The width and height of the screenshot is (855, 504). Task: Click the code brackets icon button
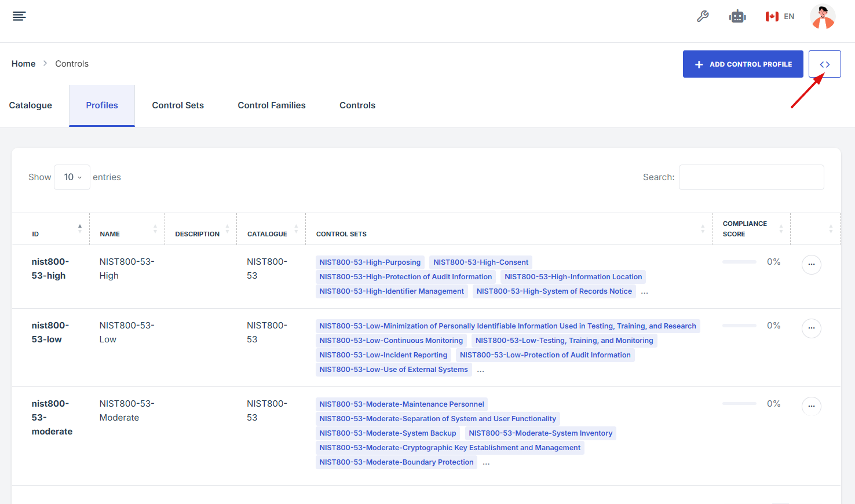point(824,64)
